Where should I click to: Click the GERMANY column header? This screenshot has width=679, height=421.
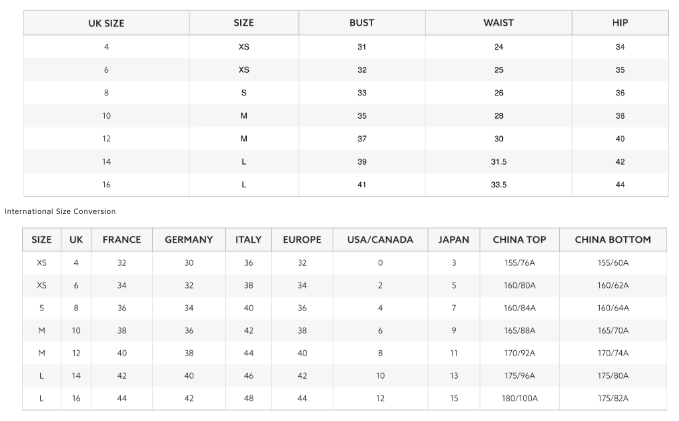pyautogui.click(x=189, y=240)
